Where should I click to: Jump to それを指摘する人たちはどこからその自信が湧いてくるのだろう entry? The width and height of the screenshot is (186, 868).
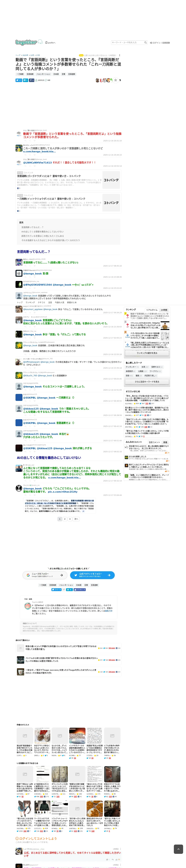51,241
